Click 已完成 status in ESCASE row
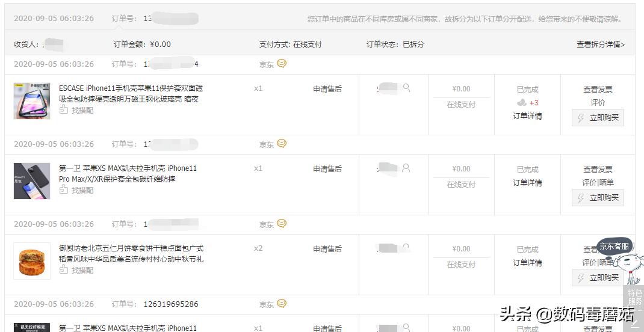 (x=527, y=90)
